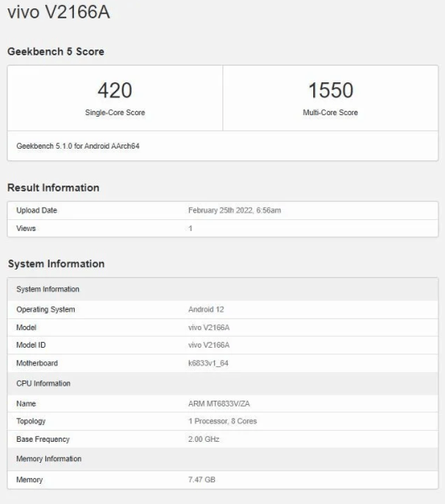
Task: Click the Geekbench 5.1.0 for Android AArch64 text
Action: pyautogui.click(x=78, y=146)
